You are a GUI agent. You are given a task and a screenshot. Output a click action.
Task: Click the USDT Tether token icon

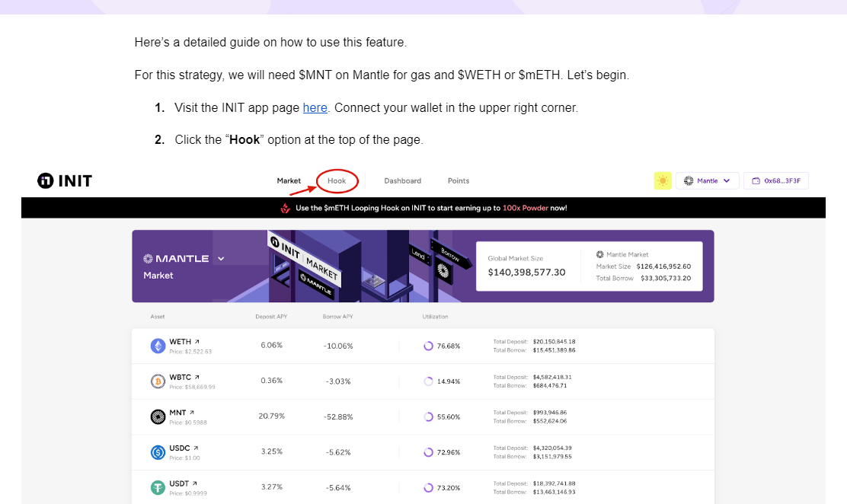coord(158,488)
